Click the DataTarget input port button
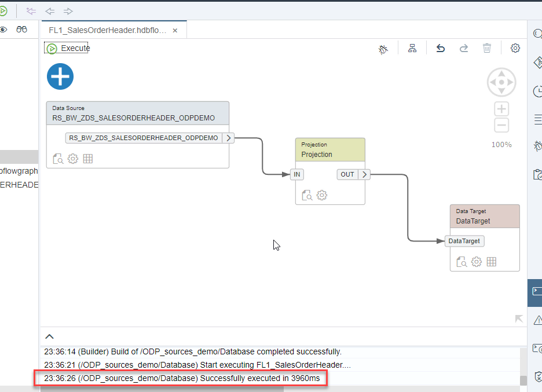542x392 pixels. coord(463,241)
